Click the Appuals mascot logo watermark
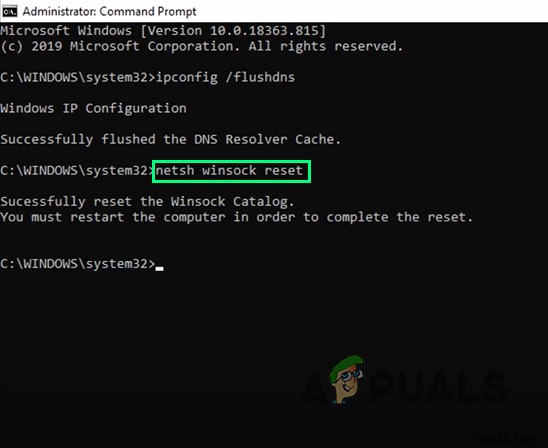 point(348,380)
